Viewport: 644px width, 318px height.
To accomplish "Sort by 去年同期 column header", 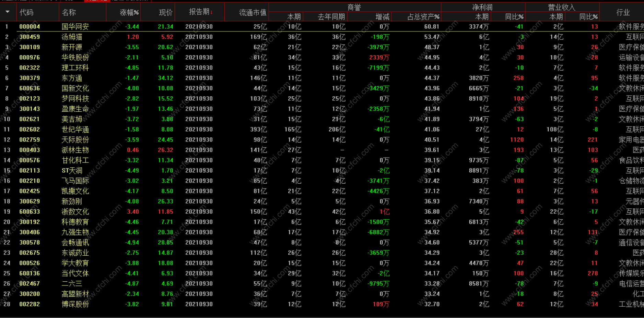I will [331, 16].
